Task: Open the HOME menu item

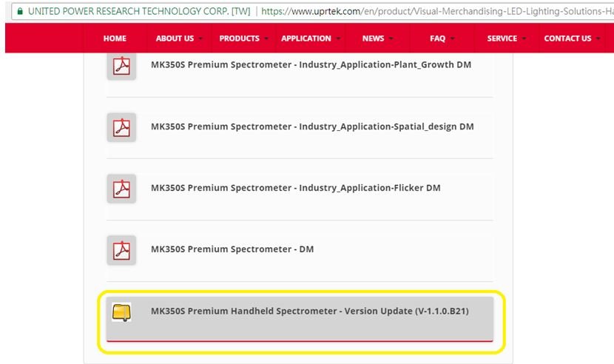Action: 115,38
